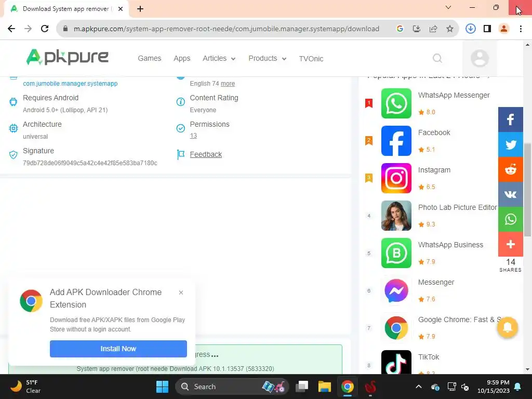Click the address bar URL
The height and width of the screenshot is (399, 532).
[227, 29]
